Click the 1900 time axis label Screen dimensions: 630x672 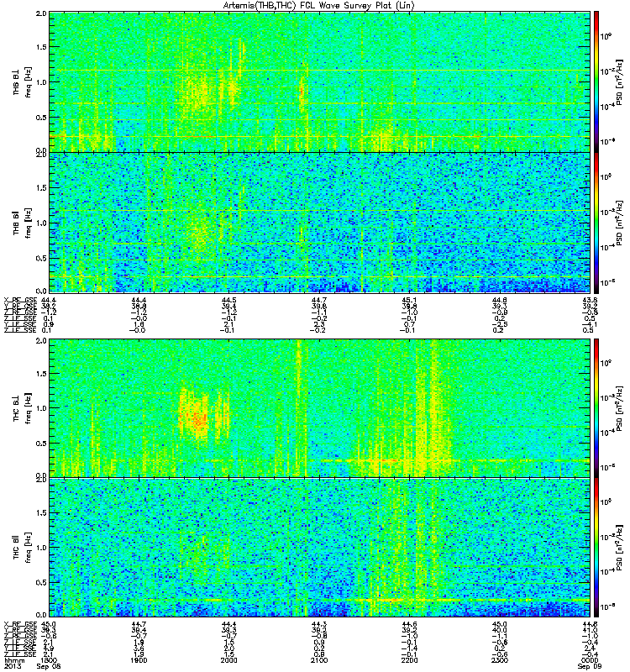point(139,660)
